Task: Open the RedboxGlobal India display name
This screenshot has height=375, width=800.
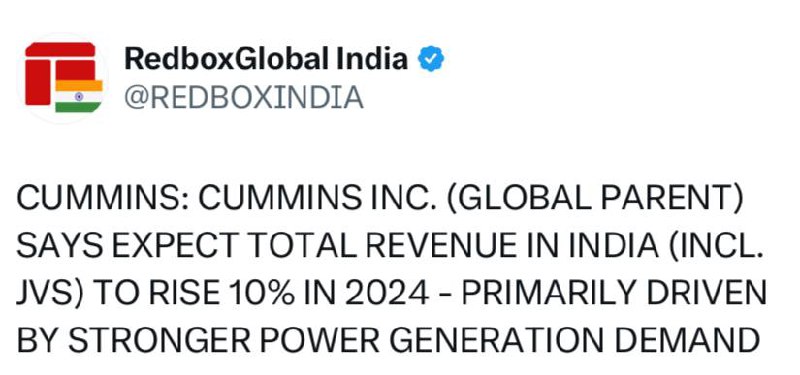Action: [266, 59]
